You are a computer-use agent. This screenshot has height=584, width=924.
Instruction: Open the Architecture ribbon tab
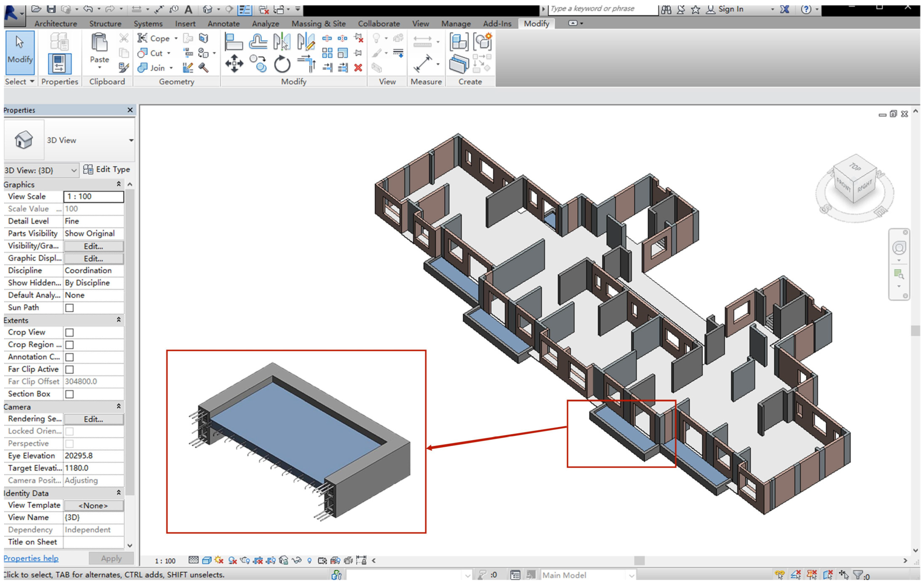(56, 24)
